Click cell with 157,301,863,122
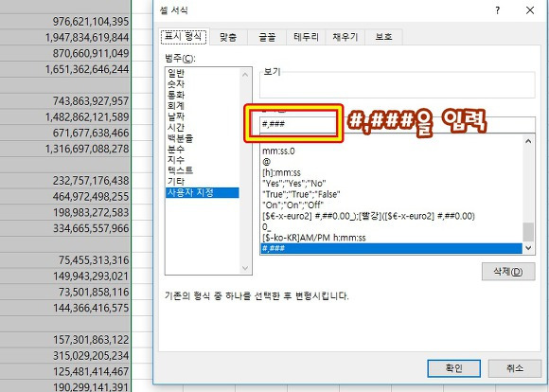 pos(65,340)
